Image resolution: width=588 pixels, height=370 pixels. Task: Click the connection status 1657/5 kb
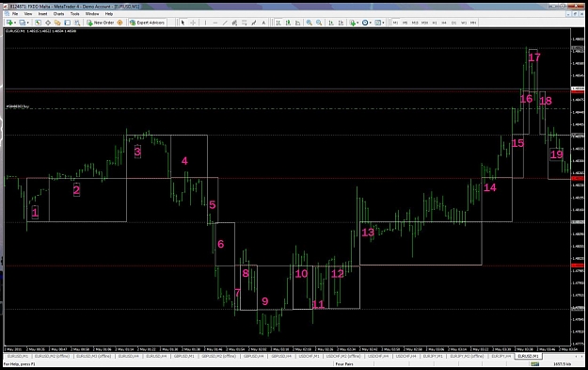coord(563,364)
